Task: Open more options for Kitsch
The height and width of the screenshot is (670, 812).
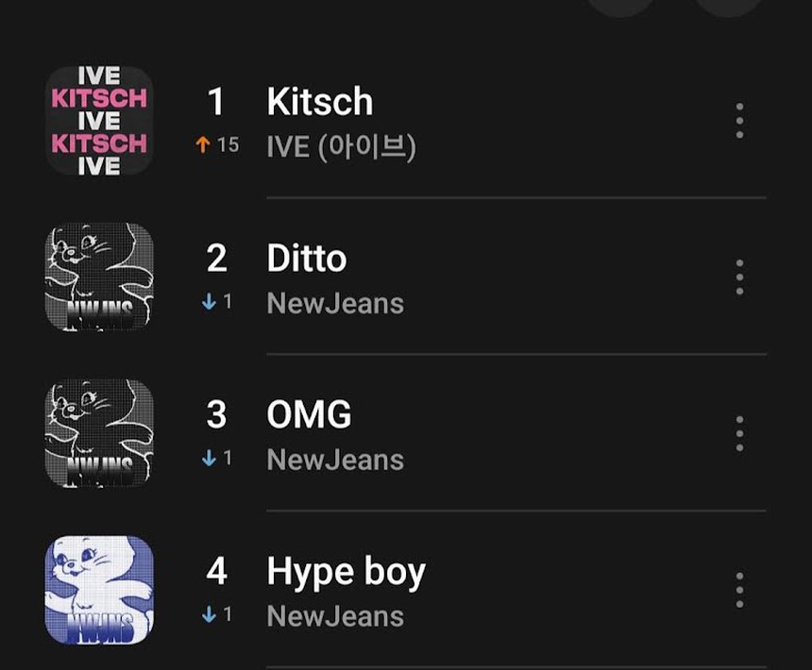Action: [739, 122]
